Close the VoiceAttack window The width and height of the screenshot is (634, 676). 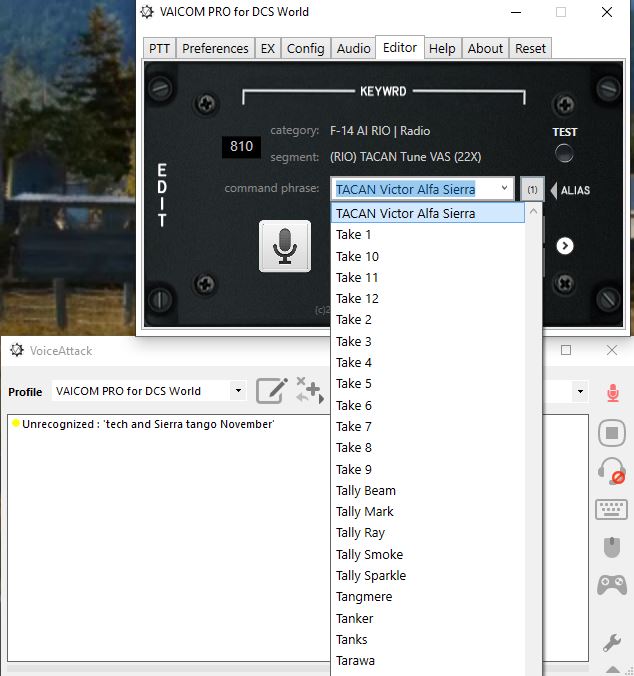click(x=612, y=350)
